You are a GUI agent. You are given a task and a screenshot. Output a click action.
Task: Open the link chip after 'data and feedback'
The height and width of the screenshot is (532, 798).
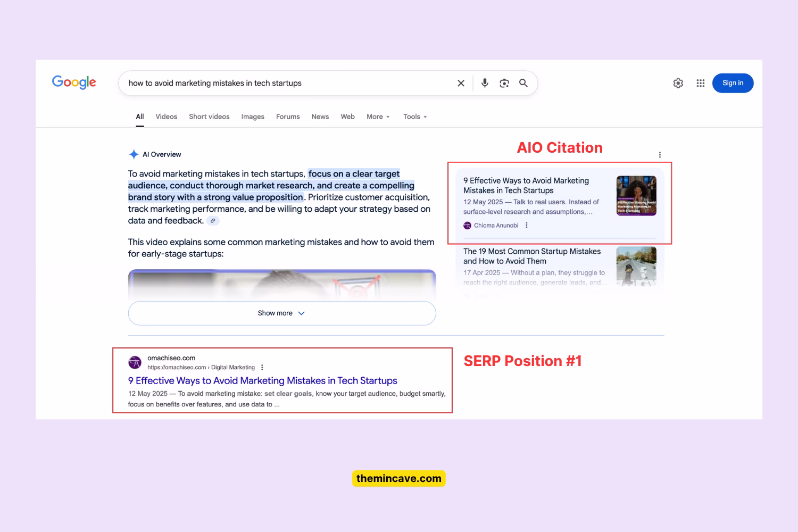(213, 221)
